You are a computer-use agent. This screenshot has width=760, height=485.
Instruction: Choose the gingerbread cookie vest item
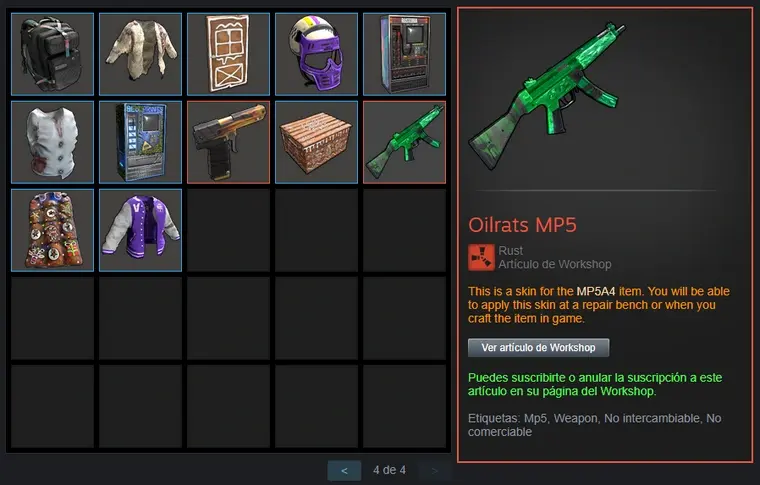pos(52,230)
